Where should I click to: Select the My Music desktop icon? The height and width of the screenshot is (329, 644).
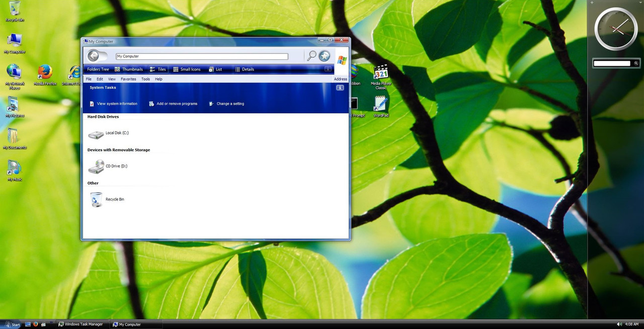coord(15,171)
